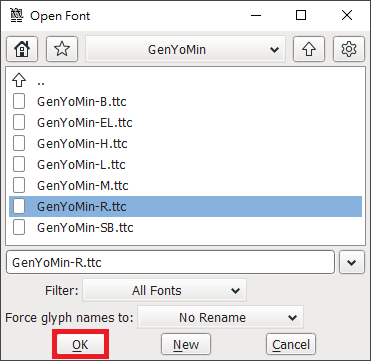Close the Open Font dialog
Screen dimensions: 371x361
tap(347, 15)
